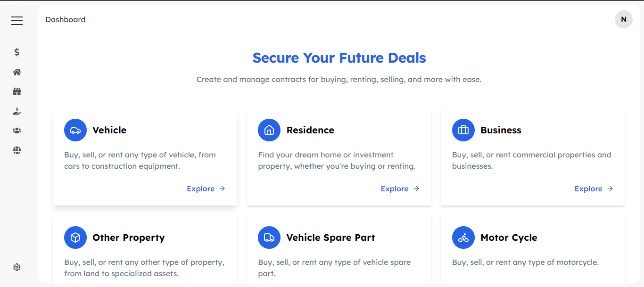
Task: Click the motorbike icon on Motor Cycle card
Action: (x=463, y=238)
